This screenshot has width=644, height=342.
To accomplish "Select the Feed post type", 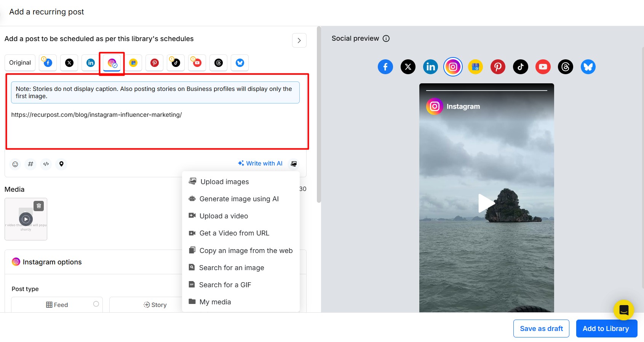I will pos(57,305).
